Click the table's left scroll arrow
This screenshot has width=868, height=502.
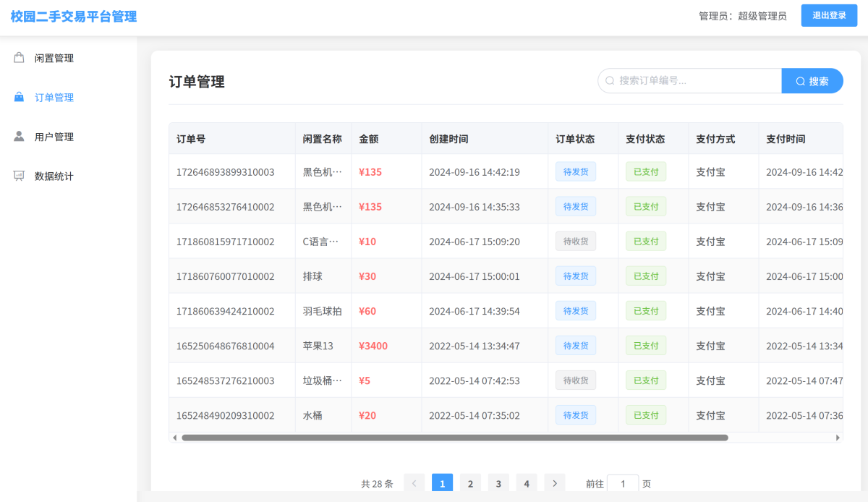(174, 438)
